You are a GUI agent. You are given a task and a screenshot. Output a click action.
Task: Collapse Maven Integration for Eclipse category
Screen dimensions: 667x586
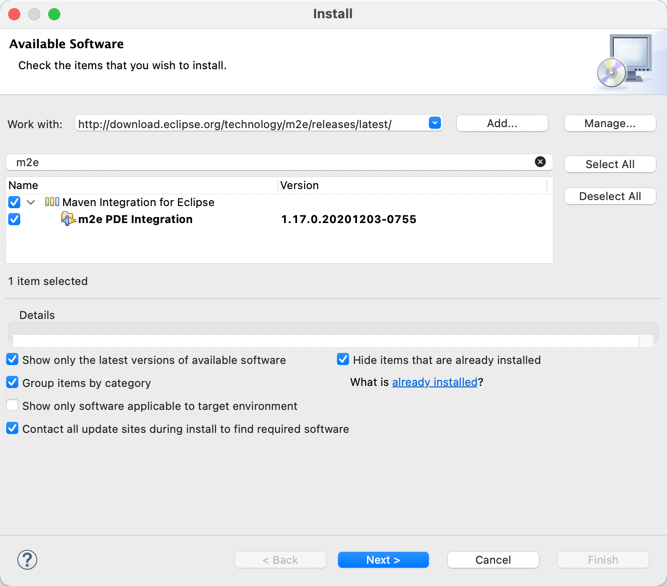31,202
